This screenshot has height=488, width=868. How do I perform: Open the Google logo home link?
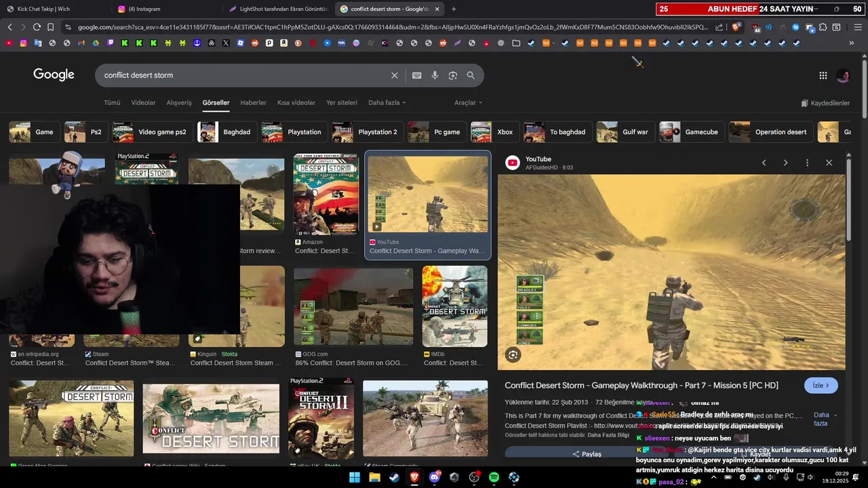point(54,75)
